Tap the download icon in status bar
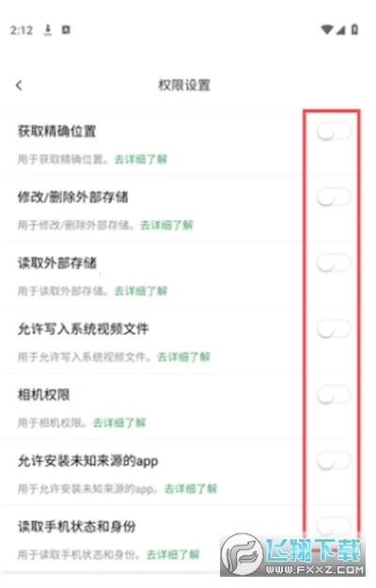Image resolution: width=376 pixels, height=588 pixels. pos(48,29)
